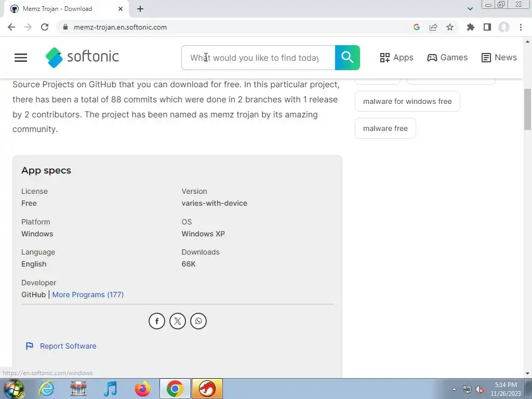Open the News section

pos(499,57)
